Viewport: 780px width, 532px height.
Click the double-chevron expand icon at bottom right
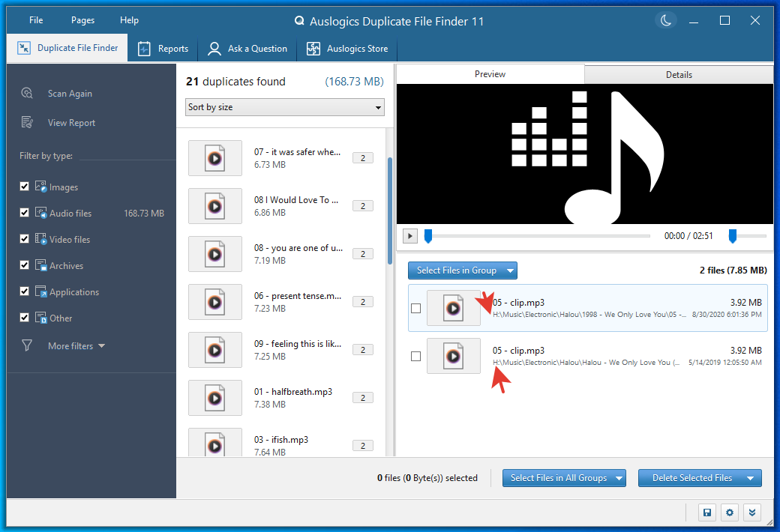click(x=753, y=513)
